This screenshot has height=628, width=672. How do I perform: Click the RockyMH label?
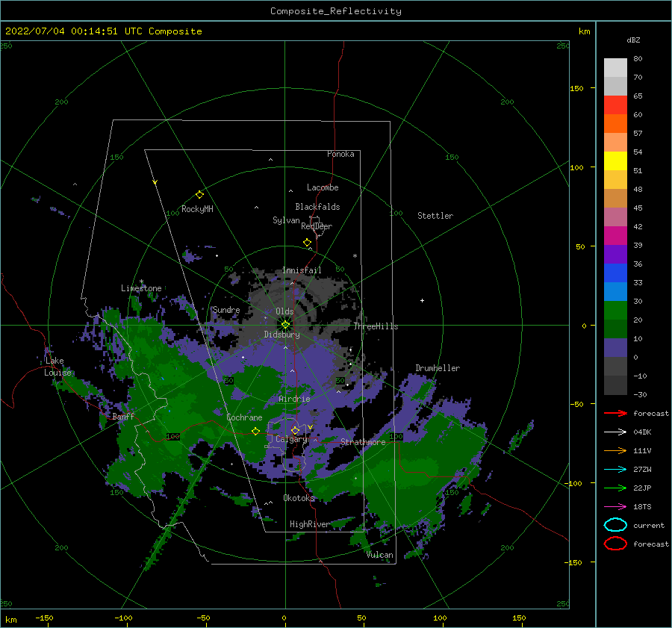point(197,209)
